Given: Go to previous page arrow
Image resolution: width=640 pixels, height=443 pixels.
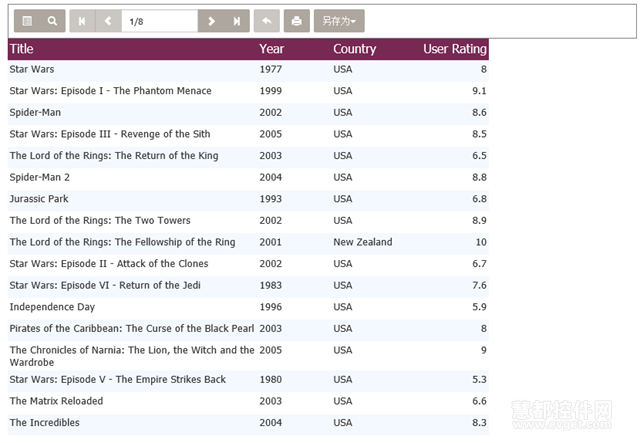Looking at the screenshot, I should point(108,21).
